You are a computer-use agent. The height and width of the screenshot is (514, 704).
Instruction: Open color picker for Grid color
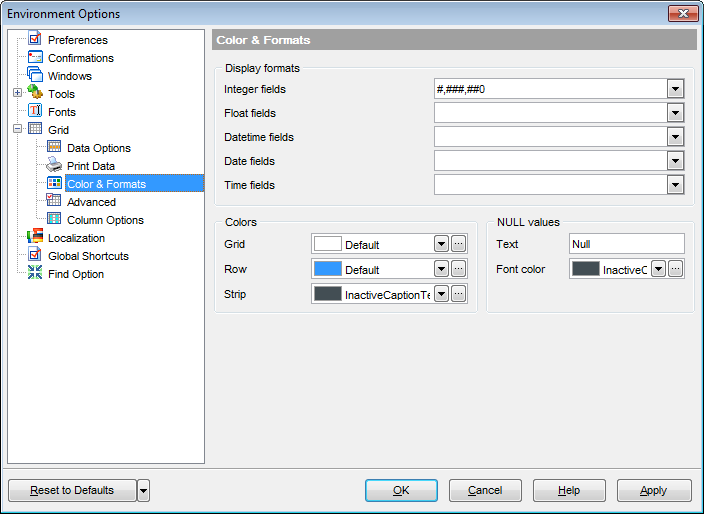point(458,244)
